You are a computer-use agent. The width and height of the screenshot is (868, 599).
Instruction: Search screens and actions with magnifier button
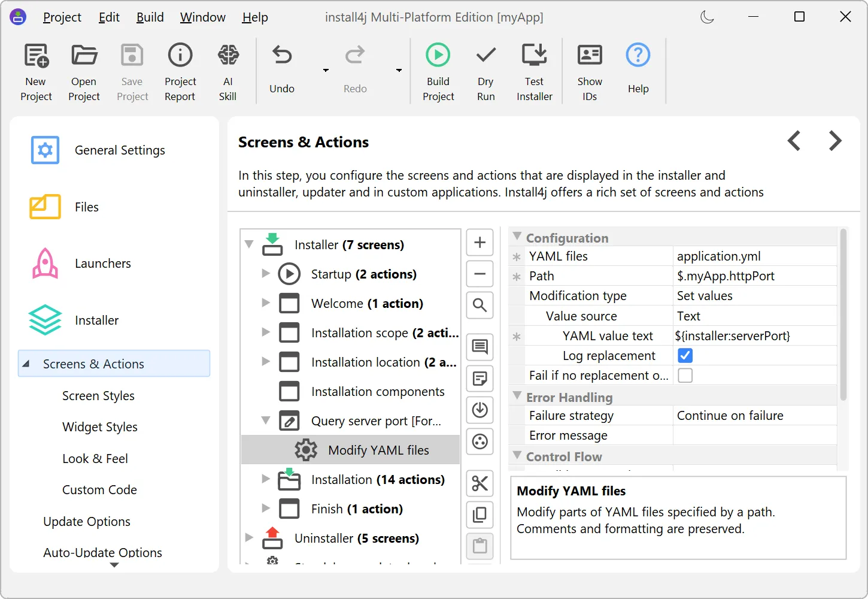click(x=479, y=305)
